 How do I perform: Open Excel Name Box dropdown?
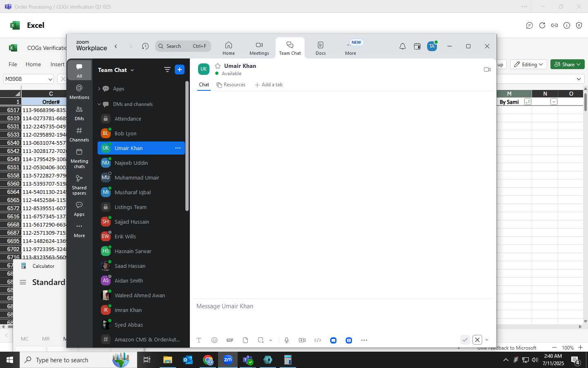[x=50, y=79]
